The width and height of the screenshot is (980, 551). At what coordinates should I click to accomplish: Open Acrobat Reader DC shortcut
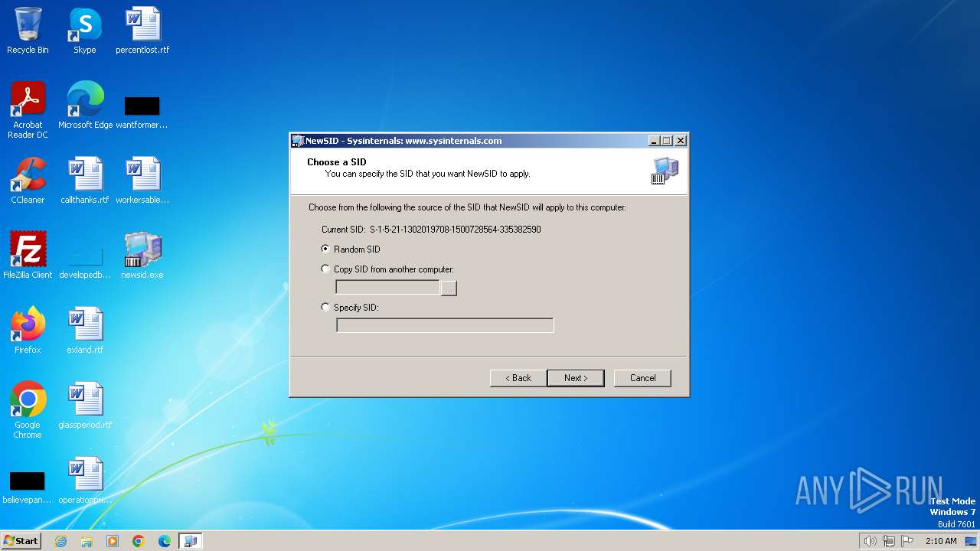point(28,110)
